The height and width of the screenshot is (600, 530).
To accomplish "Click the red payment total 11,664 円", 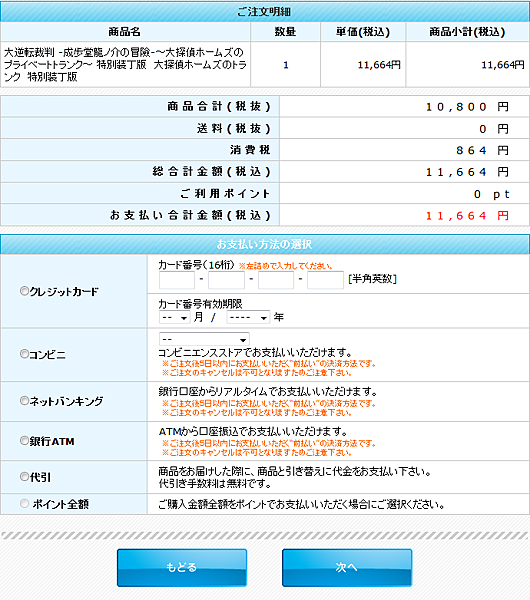I will (467, 216).
